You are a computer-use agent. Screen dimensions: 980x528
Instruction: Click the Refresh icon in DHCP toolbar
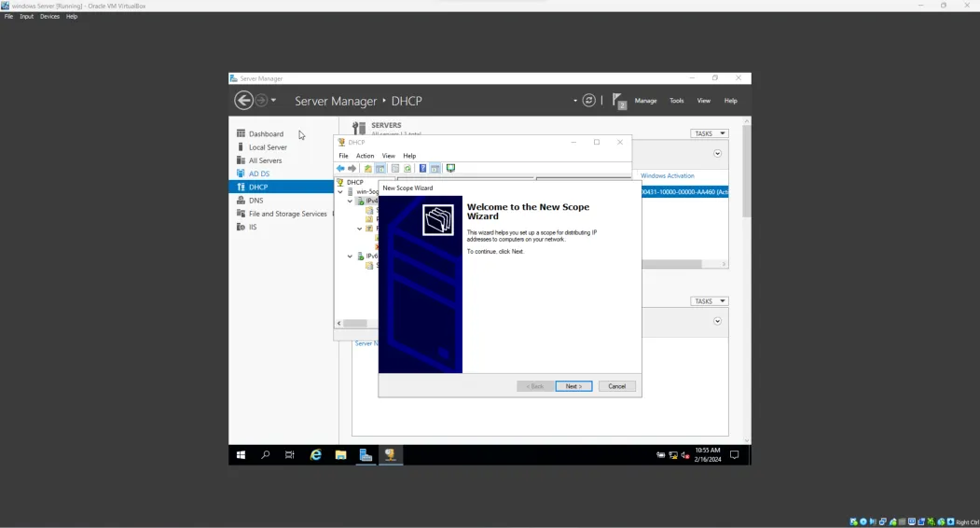pyautogui.click(x=407, y=168)
